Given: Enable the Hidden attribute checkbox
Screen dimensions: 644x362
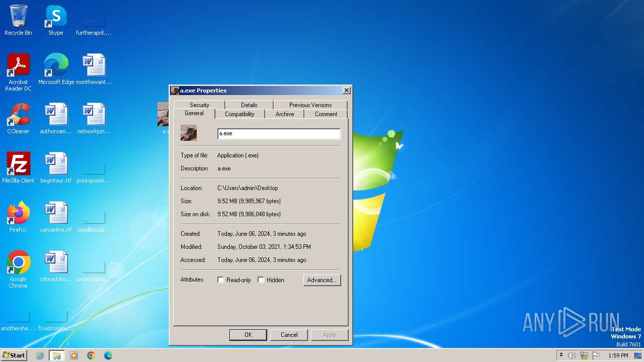Looking at the screenshot, I should pos(261,280).
